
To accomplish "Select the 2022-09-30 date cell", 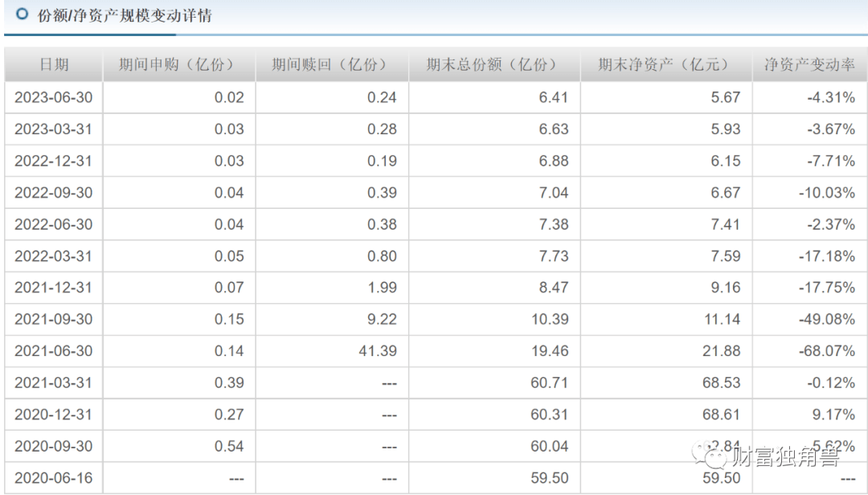I will [x=54, y=192].
